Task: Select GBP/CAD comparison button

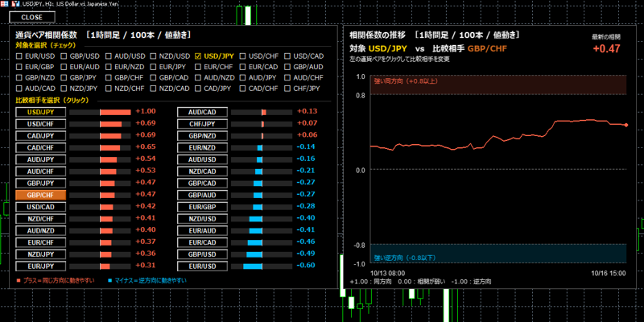Action: pyautogui.click(x=203, y=184)
